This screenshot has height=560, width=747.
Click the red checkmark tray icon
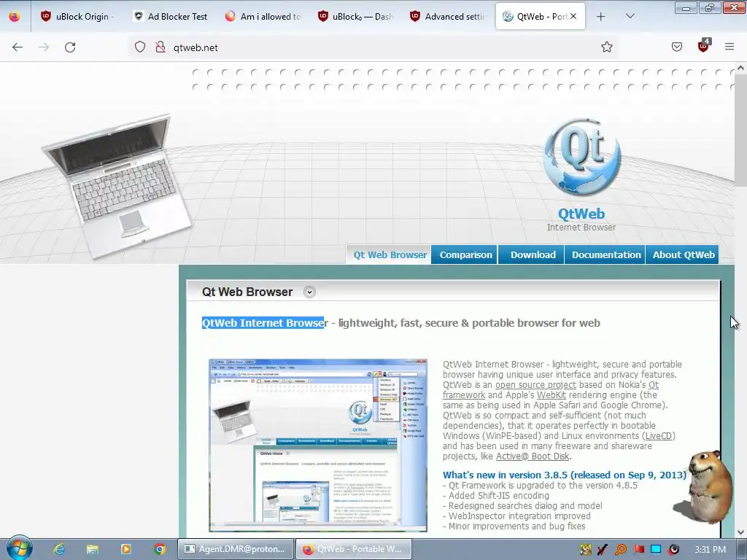[x=602, y=550]
